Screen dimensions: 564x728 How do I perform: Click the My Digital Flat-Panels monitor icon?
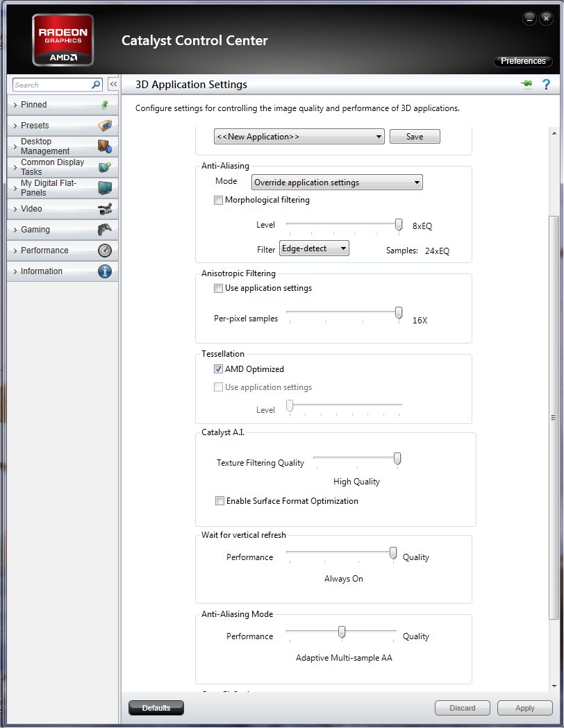point(105,187)
